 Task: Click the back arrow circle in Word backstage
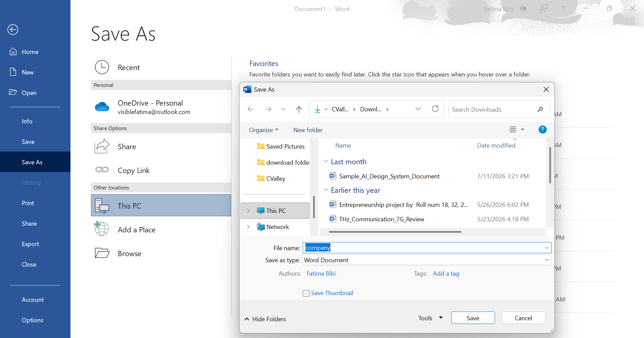pos(13,30)
